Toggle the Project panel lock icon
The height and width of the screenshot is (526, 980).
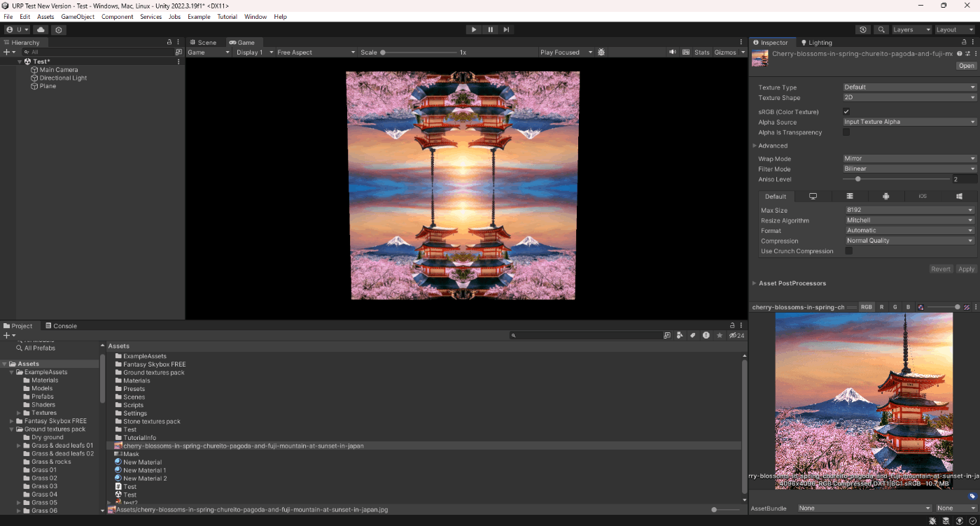click(x=732, y=326)
